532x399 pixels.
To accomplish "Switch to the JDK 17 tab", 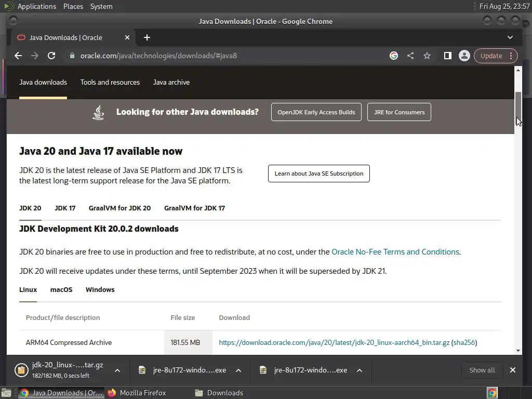I will 65,208.
